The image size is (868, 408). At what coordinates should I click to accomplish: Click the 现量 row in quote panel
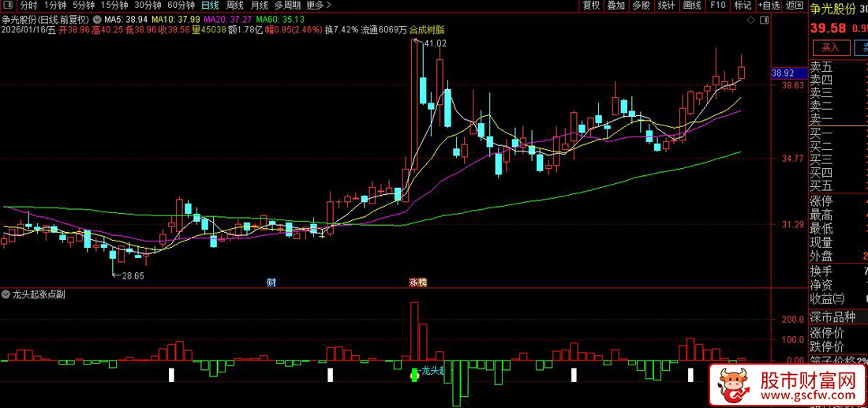838,242
